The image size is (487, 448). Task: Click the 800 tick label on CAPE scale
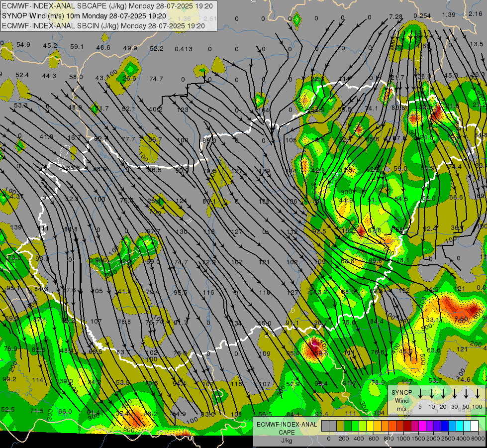pos(389,439)
